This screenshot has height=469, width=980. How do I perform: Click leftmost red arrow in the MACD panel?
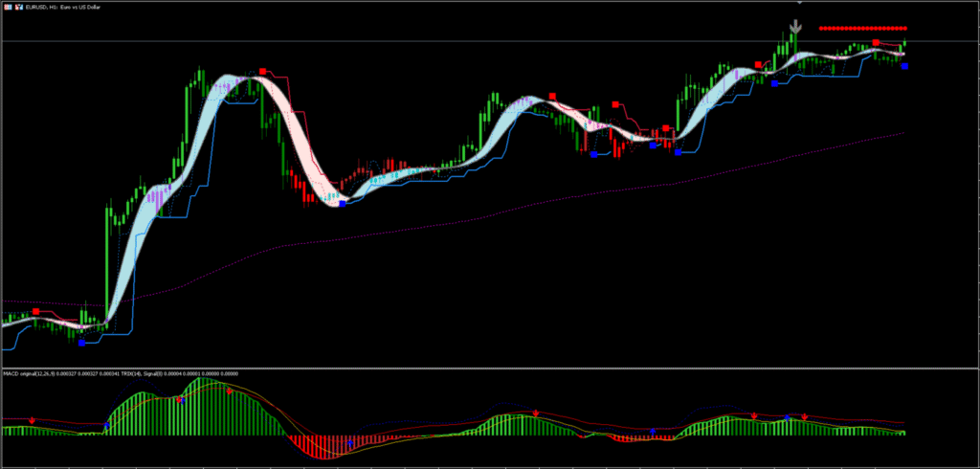pyautogui.click(x=33, y=420)
